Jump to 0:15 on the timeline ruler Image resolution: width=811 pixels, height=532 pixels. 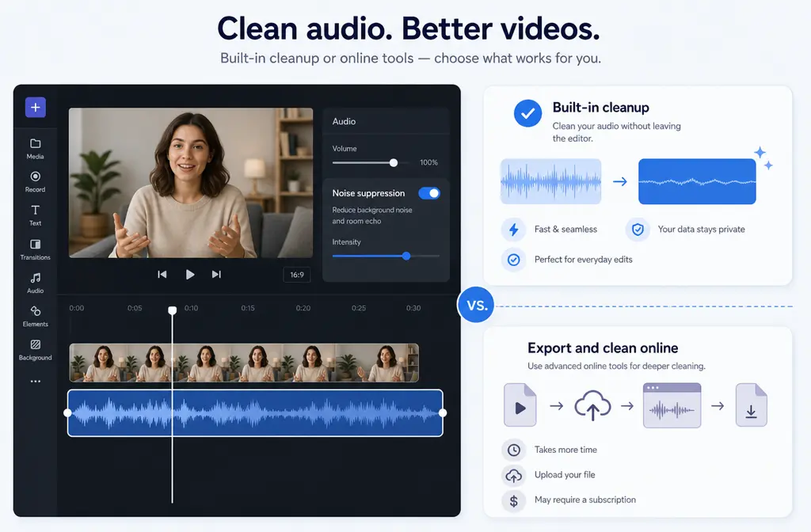pos(248,308)
